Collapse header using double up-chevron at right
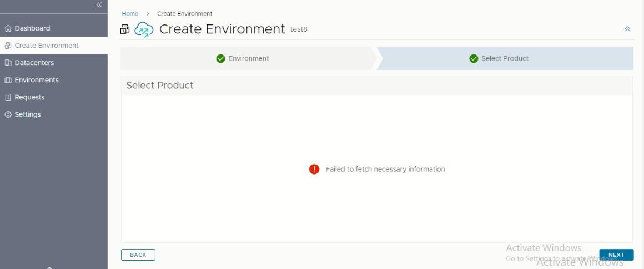644x269 pixels. [x=627, y=29]
